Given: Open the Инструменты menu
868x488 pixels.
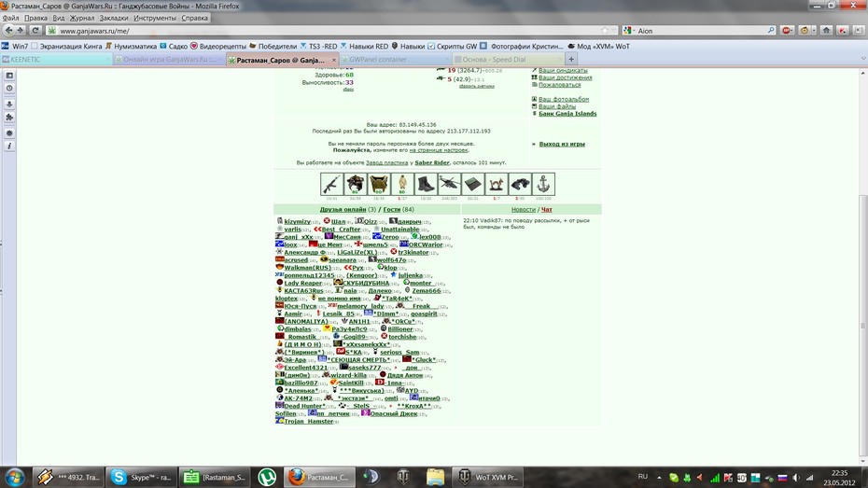Looking at the screenshot, I should (154, 18).
